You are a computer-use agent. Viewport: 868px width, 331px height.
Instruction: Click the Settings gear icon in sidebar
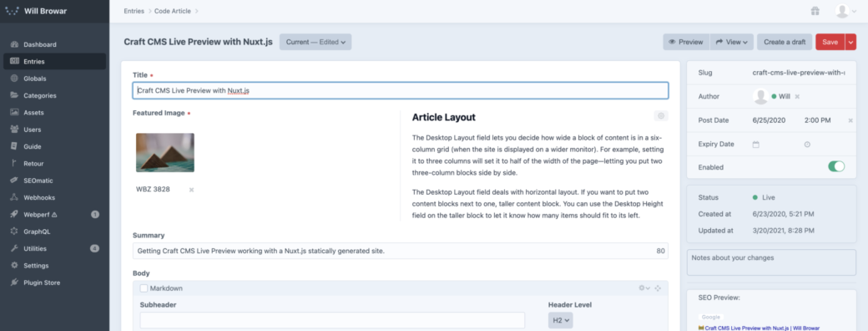pyautogui.click(x=14, y=266)
